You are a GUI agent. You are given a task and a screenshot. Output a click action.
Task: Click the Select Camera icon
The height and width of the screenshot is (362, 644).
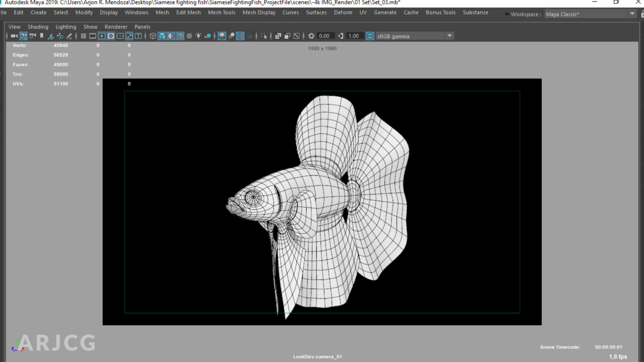click(x=14, y=36)
